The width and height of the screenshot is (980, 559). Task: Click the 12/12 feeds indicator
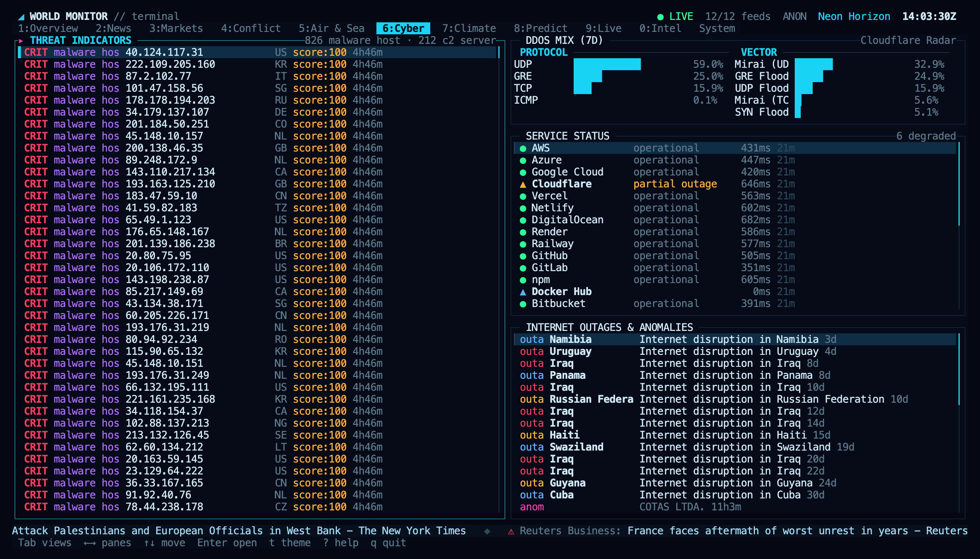click(x=738, y=16)
